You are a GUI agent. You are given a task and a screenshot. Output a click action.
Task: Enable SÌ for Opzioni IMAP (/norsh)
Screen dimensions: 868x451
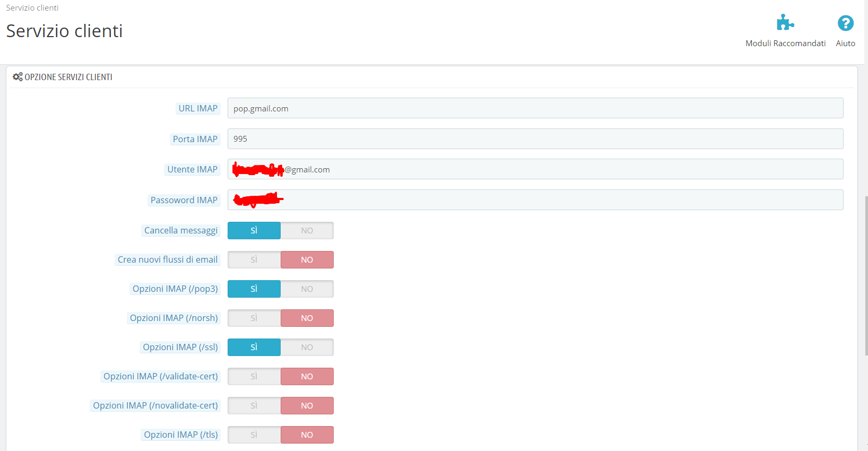click(254, 318)
